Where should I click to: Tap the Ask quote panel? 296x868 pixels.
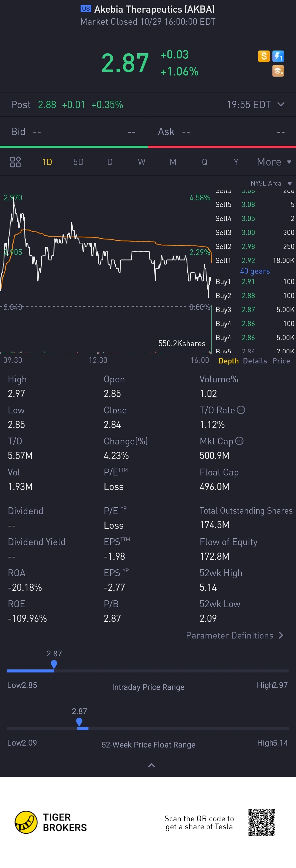click(x=222, y=131)
